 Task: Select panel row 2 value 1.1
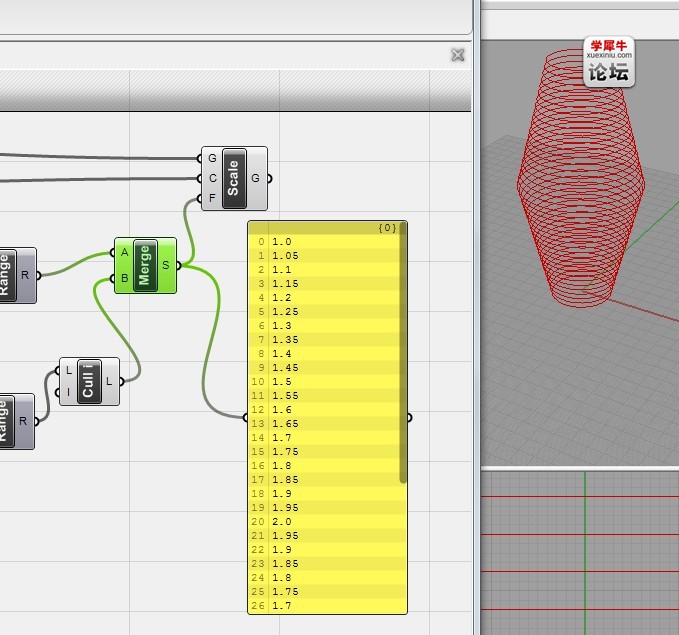324,269
